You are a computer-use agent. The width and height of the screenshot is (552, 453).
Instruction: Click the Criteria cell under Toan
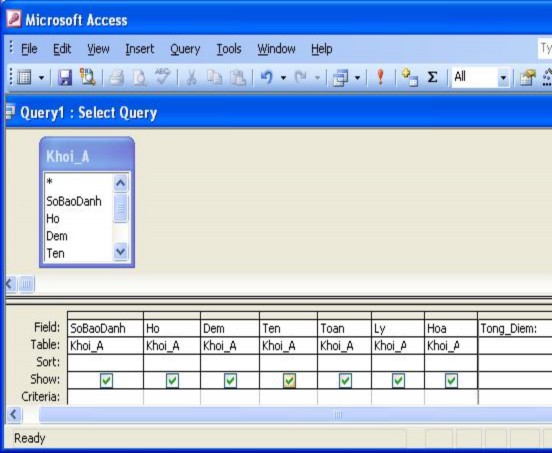[x=344, y=397]
